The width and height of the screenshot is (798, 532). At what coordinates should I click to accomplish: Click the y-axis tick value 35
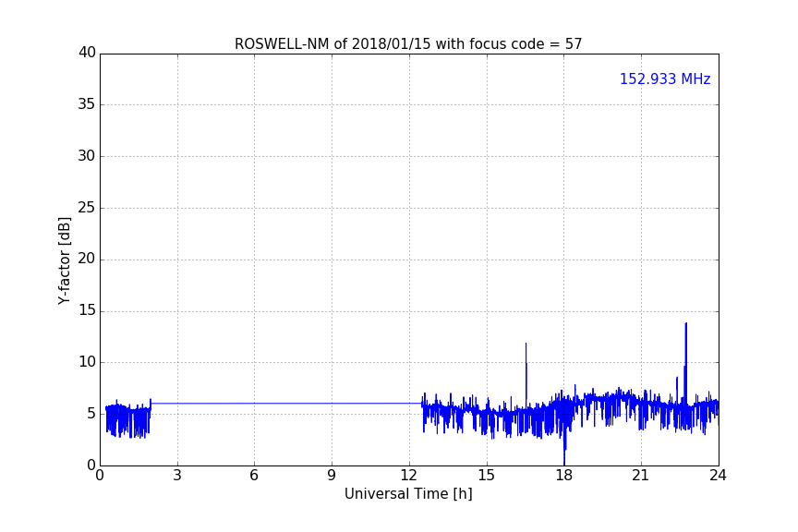pos(87,104)
